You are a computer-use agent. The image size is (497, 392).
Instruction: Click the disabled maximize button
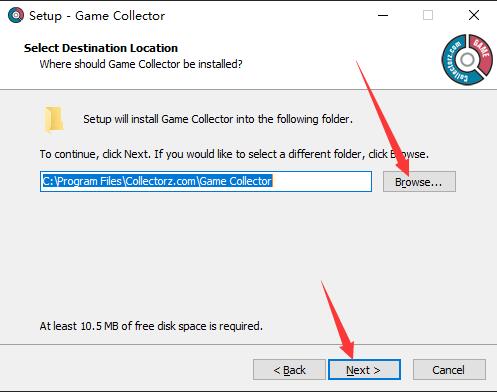click(428, 15)
